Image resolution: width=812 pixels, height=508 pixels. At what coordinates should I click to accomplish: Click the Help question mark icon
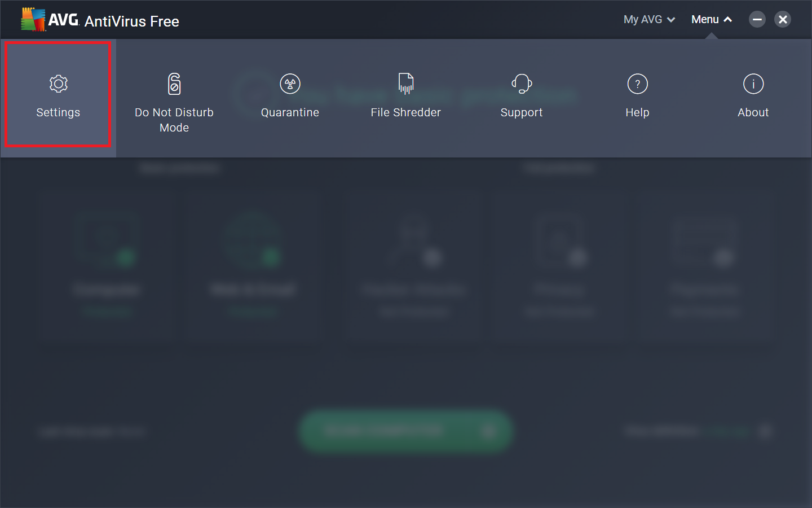[x=637, y=84]
